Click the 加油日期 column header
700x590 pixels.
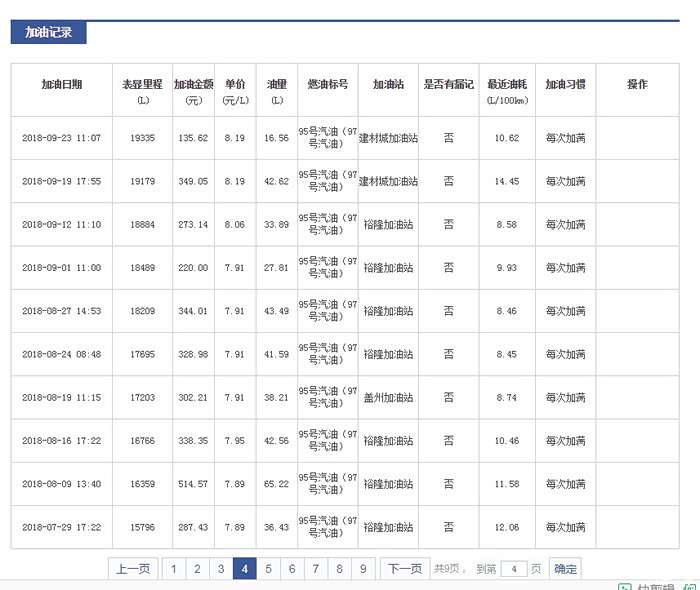tap(62, 85)
